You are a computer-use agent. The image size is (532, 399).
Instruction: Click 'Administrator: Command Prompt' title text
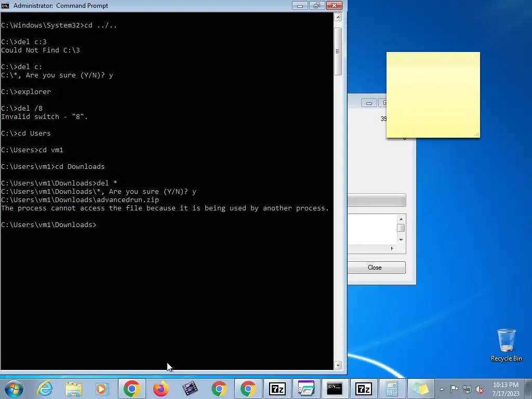click(61, 5)
